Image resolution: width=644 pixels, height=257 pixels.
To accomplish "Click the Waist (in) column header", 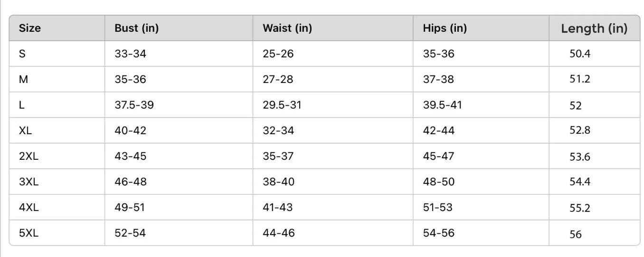I will click(x=287, y=28).
